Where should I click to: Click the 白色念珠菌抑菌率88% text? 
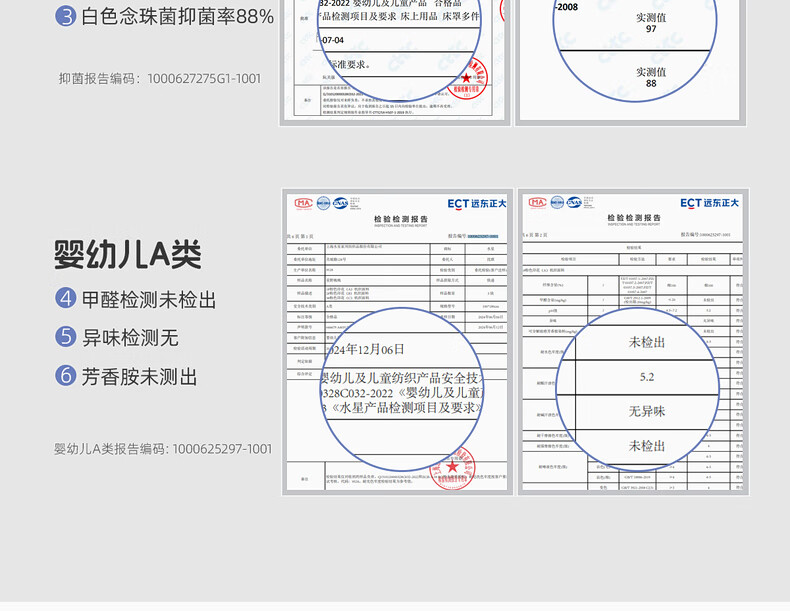177,16
